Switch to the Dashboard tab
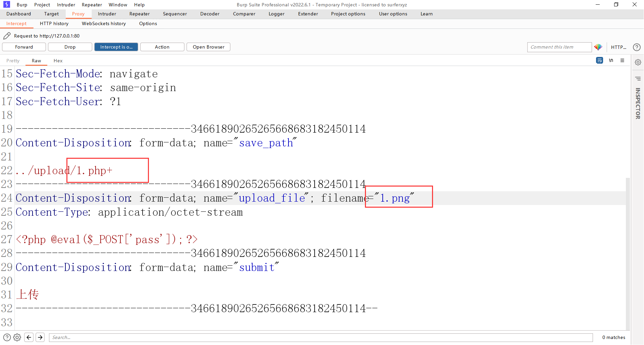Viewport: 644px width, 345px height. pyautogui.click(x=18, y=14)
